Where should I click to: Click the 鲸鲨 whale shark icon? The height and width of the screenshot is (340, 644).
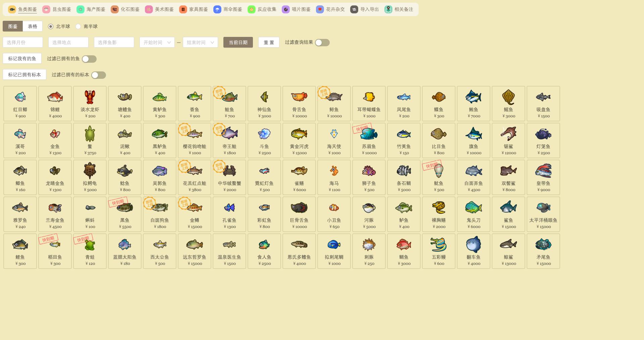(x=508, y=244)
